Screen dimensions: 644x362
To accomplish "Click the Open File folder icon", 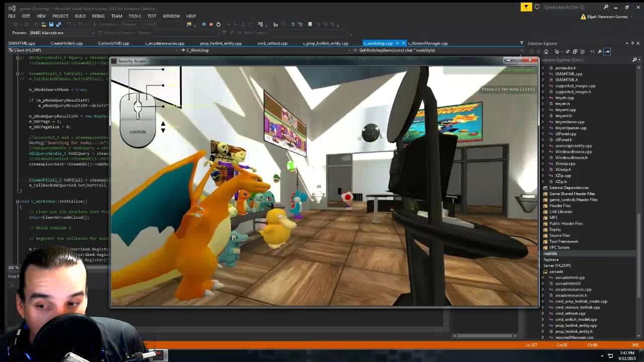I will pos(44,24).
